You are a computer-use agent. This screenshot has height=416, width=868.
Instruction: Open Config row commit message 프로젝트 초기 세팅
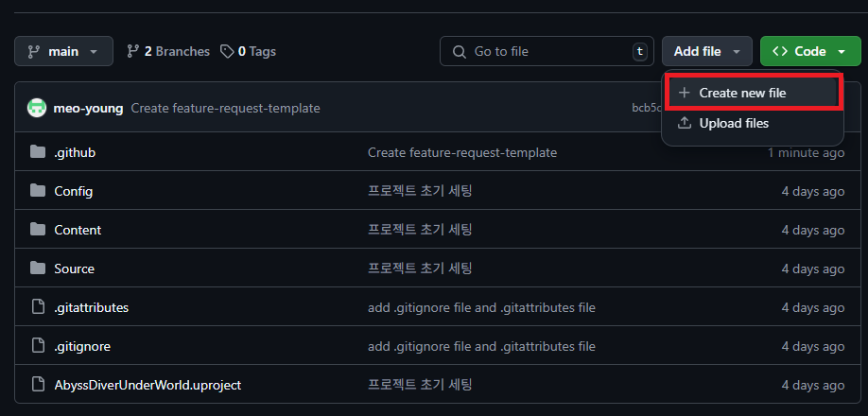pos(420,191)
